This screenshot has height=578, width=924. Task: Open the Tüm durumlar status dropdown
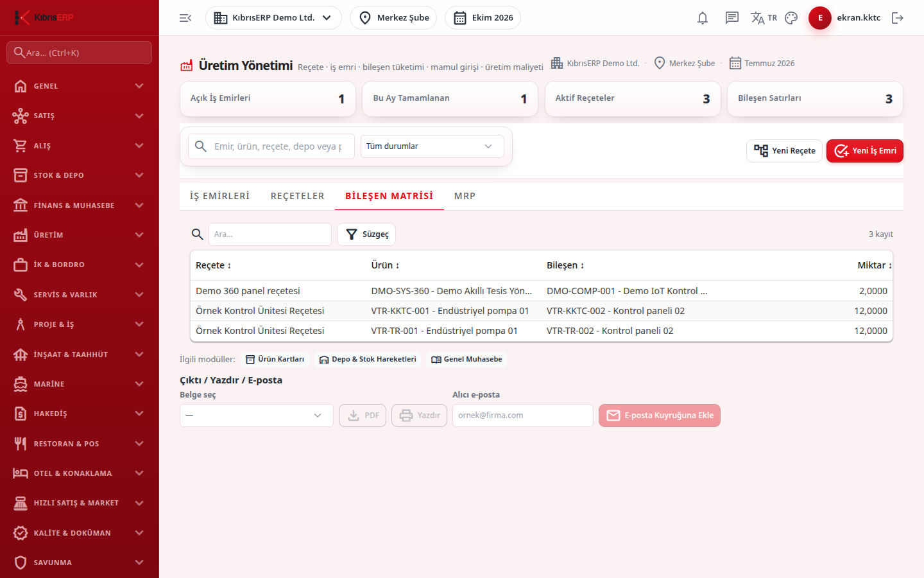[432, 146]
